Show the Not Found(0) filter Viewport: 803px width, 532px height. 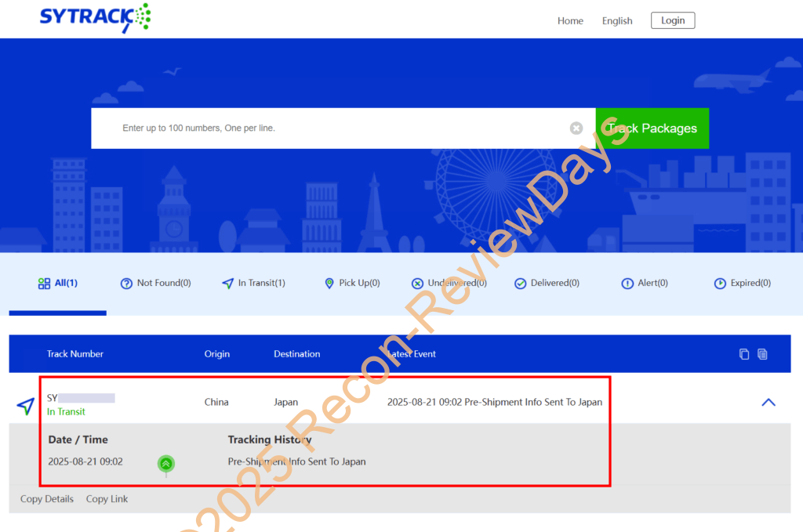155,284
